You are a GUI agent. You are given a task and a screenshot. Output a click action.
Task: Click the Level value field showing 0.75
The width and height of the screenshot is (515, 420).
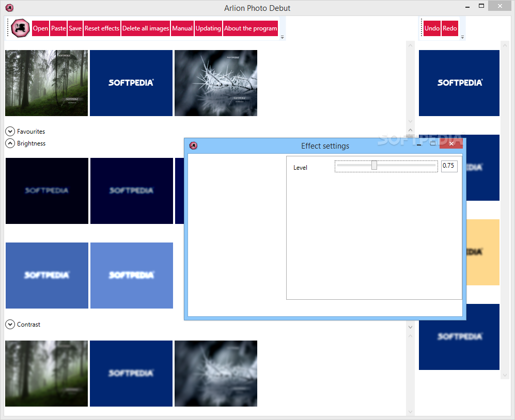pos(449,166)
